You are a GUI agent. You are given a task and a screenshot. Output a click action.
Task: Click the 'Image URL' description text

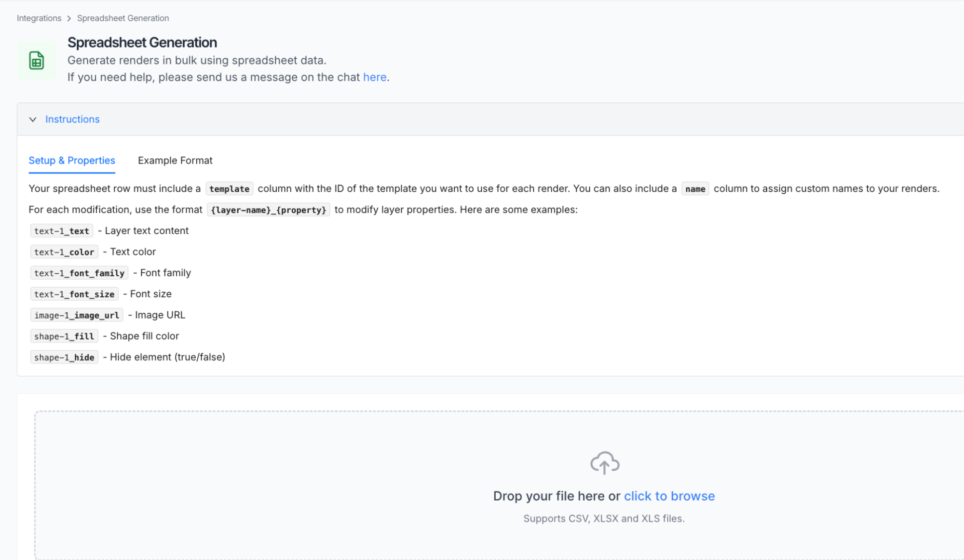coord(160,315)
